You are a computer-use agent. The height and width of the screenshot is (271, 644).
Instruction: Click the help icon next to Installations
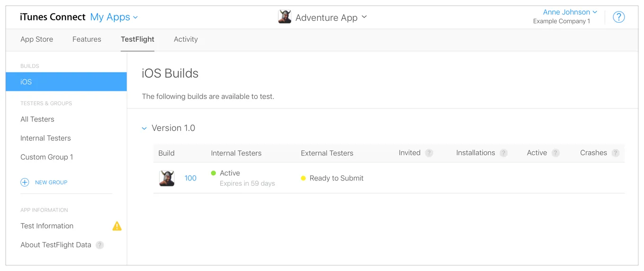pos(504,153)
